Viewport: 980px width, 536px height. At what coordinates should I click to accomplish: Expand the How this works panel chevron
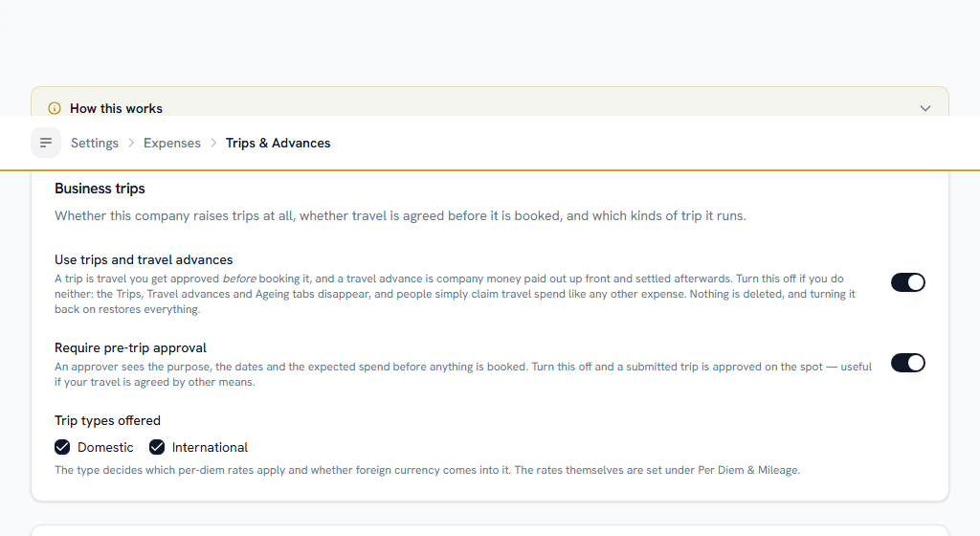925,109
